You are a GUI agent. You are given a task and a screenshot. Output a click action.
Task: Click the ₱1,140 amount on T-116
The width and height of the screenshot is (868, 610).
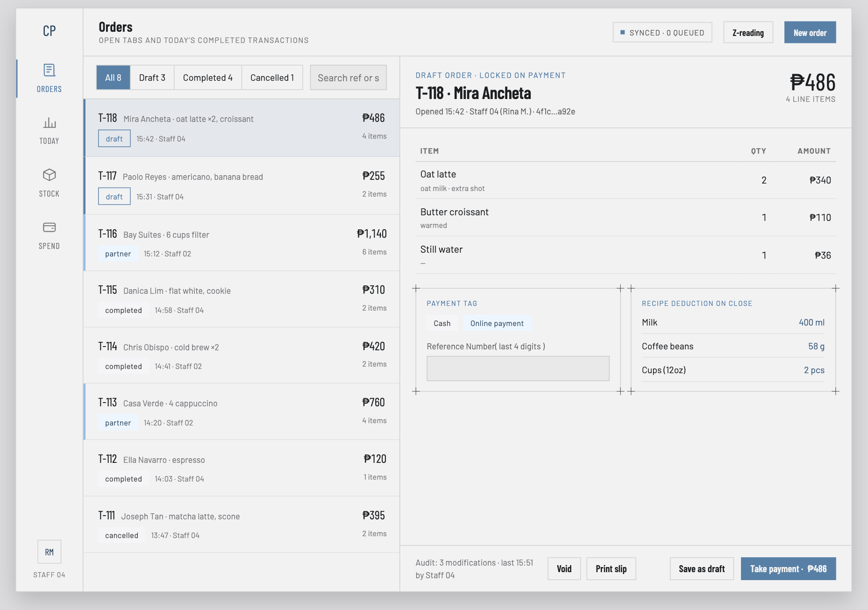(x=372, y=234)
